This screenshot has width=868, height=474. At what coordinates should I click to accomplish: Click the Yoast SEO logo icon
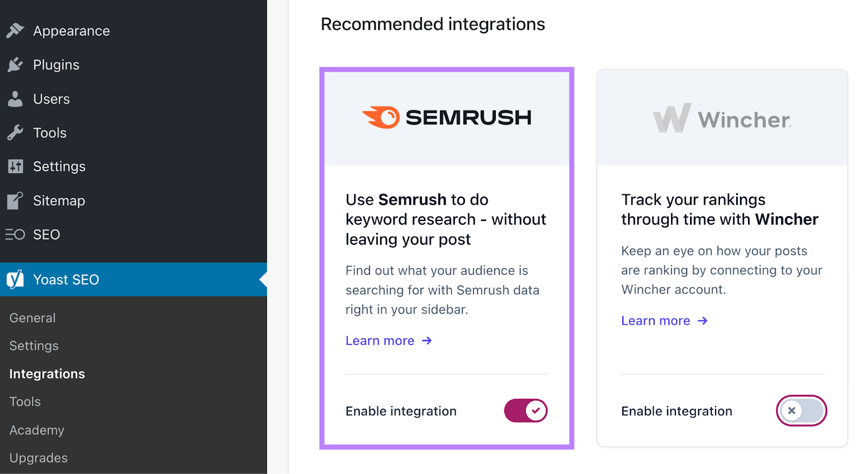[15, 279]
